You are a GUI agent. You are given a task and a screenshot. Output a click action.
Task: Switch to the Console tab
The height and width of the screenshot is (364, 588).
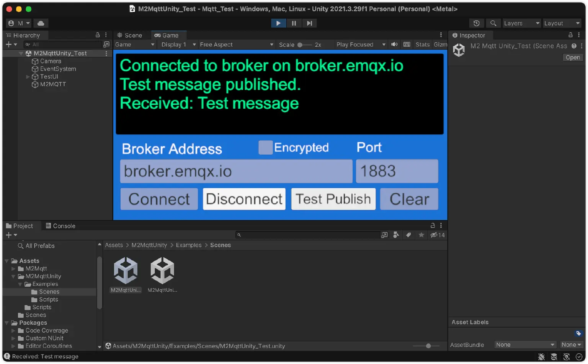point(60,226)
